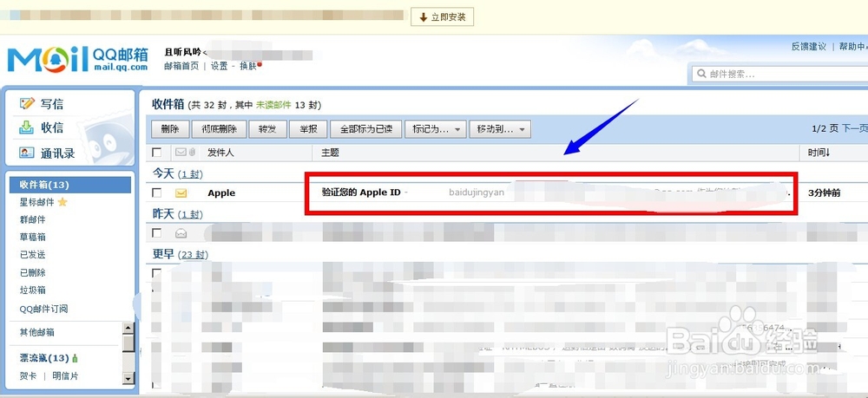
Task: Click the QQ Mail logo
Action: click(77, 59)
